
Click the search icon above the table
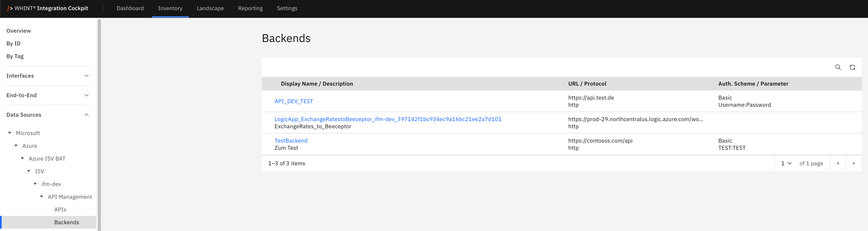click(x=838, y=67)
